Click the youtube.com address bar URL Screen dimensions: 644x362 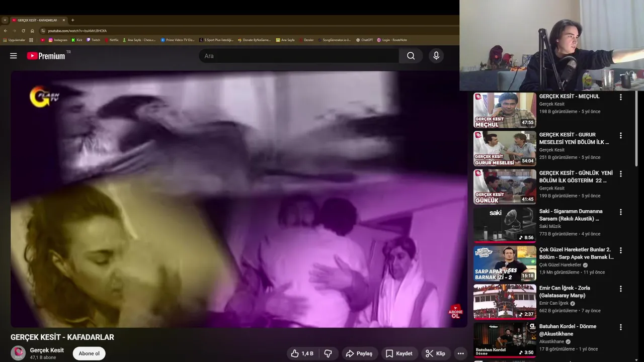(x=77, y=31)
